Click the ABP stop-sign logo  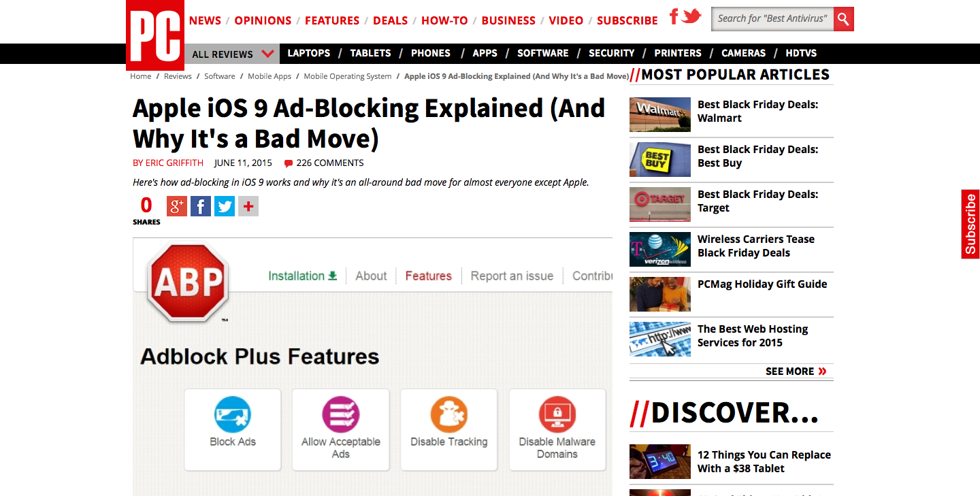(x=187, y=282)
